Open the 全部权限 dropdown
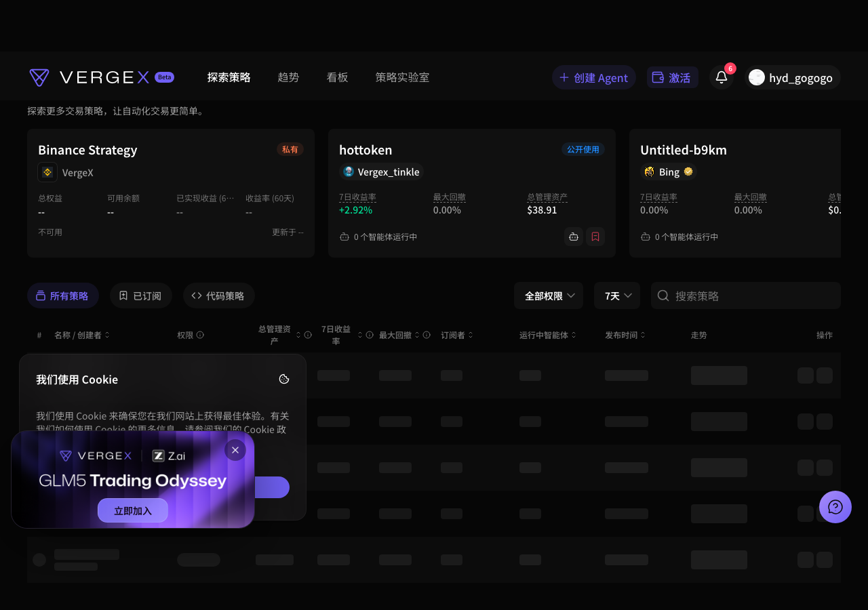868x610 pixels. (549, 296)
